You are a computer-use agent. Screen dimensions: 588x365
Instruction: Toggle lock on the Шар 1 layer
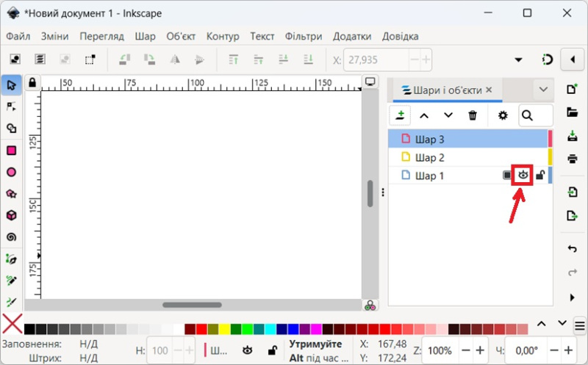(x=539, y=176)
